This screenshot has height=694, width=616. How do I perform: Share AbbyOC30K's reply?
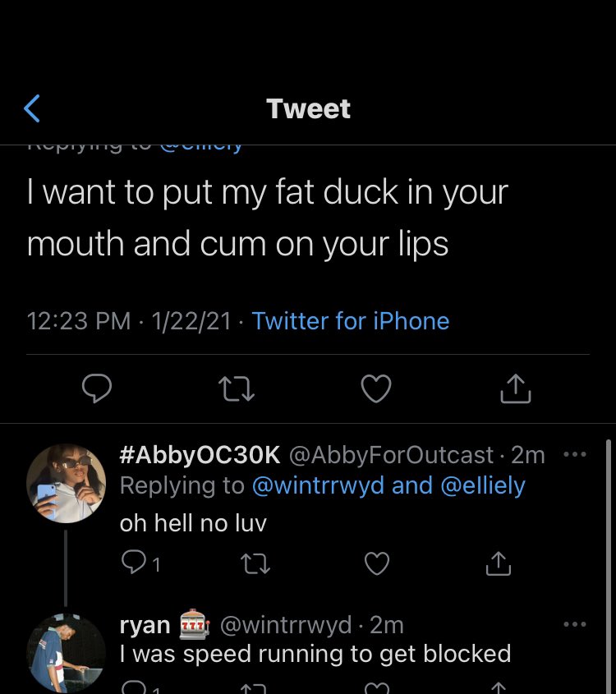coord(498,563)
